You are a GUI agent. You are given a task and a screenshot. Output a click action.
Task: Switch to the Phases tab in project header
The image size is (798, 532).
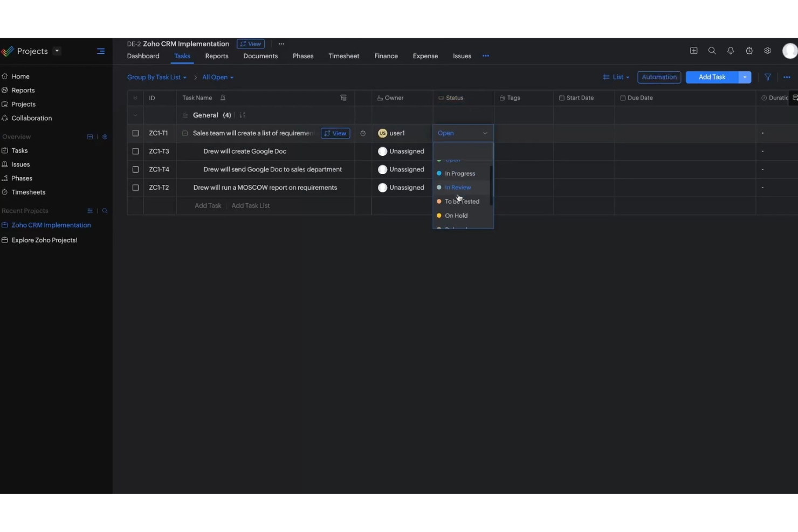[303, 56]
